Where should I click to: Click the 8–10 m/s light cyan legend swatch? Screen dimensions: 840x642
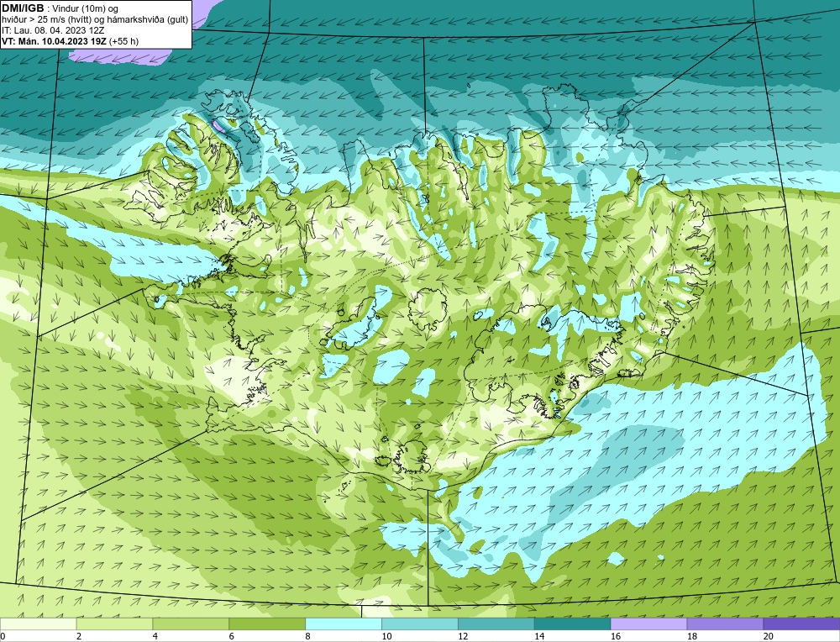tap(344, 624)
